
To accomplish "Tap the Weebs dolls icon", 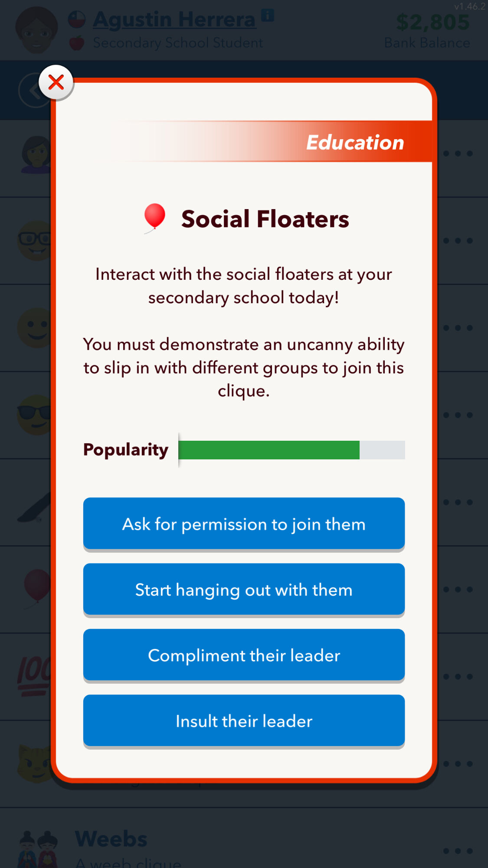I will (38, 849).
